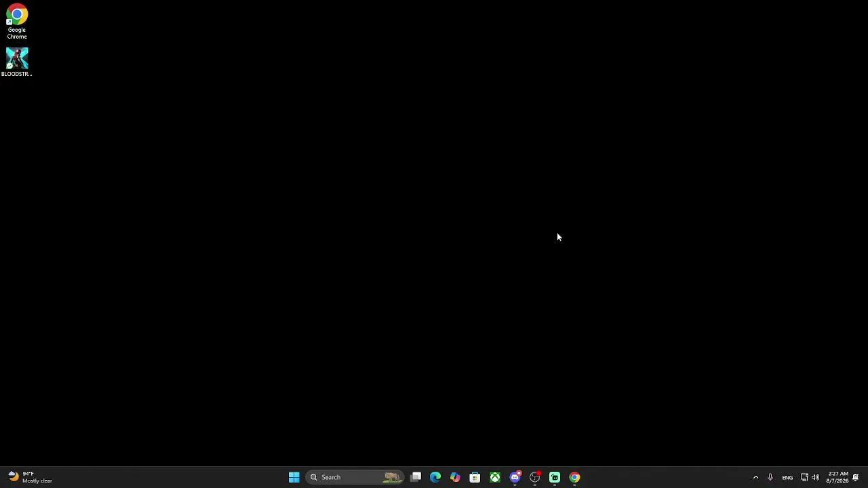Select the Google Chrome desktop shortcut
This screenshot has width=868, height=488.
tap(17, 22)
